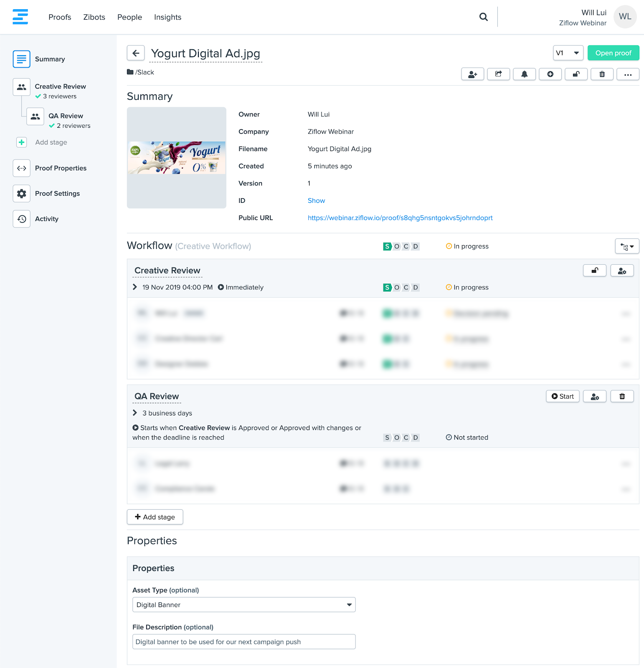The width and height of the screenshot is (644, 668).
Task: Toggle the proof lock in top toolbar
Action: (576, 74)
